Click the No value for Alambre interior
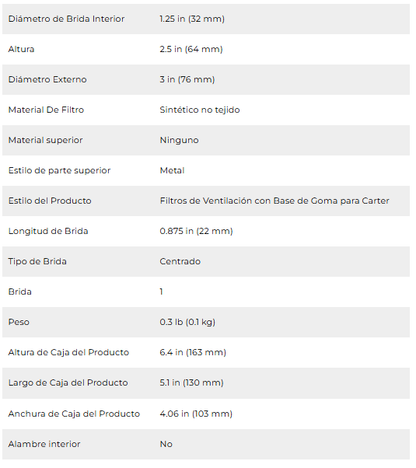 (x=166, y=444)
